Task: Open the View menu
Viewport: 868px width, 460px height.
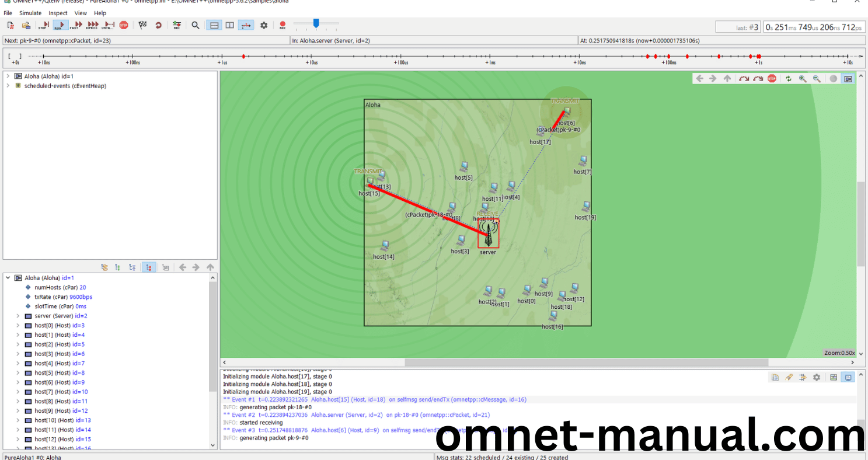Action: pos(81,13)
